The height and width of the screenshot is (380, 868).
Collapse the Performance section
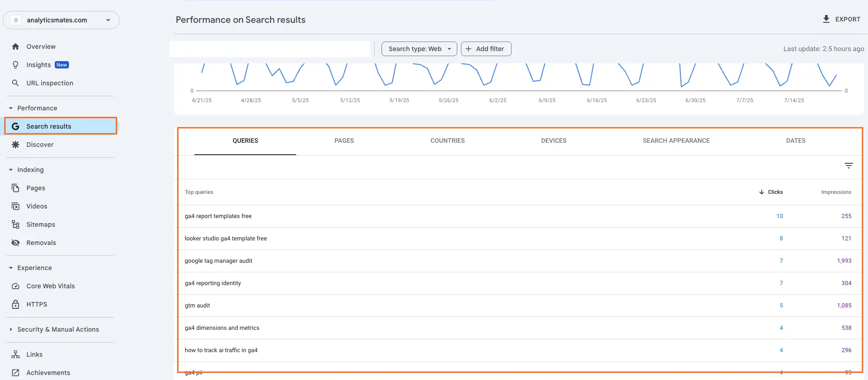click(x=11, y=108)
